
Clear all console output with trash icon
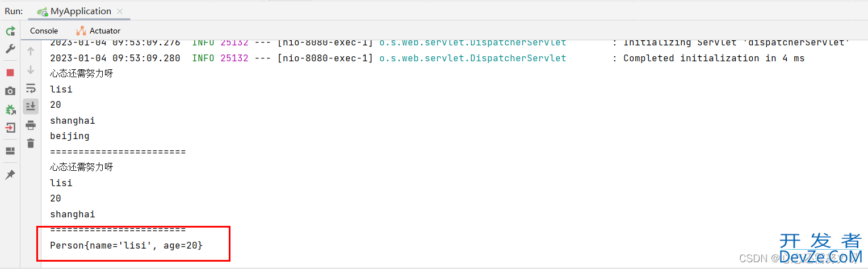coord(31,143)
